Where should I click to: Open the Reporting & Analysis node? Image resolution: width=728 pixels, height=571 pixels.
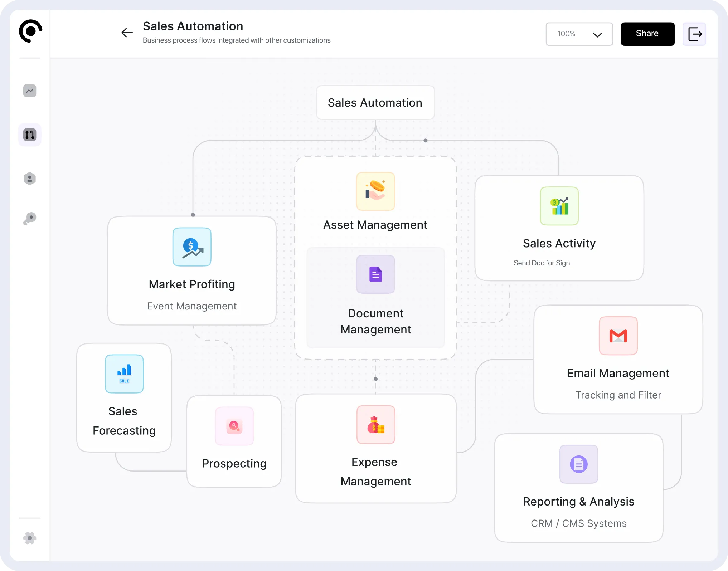[578, 488]
